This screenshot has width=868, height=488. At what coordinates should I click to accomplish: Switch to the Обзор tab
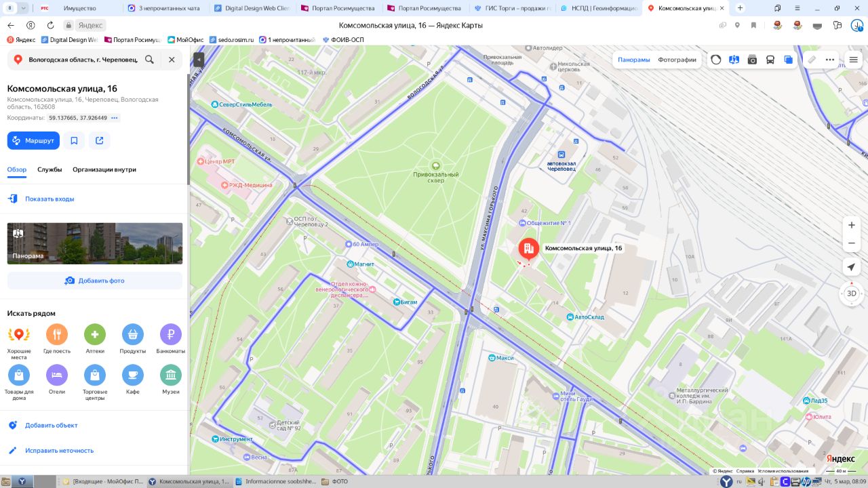click(x=17, y=169)
